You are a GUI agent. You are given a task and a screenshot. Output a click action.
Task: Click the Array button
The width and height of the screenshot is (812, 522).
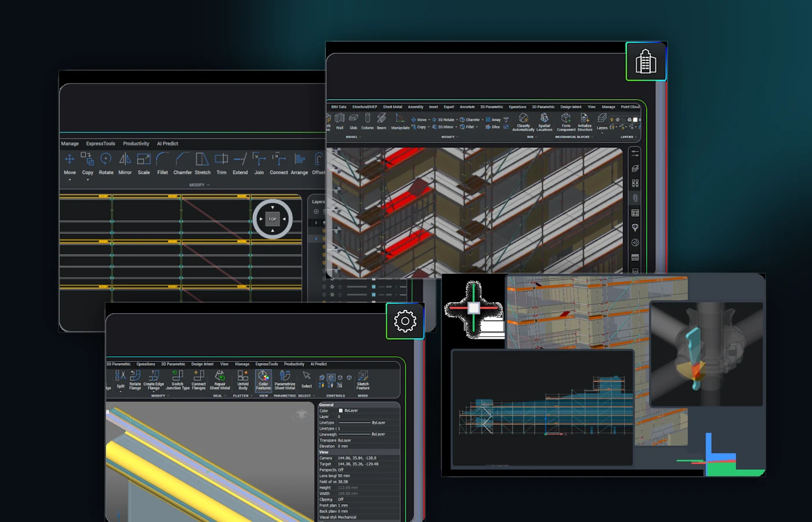pyautogui.click(x=493, y=119)
